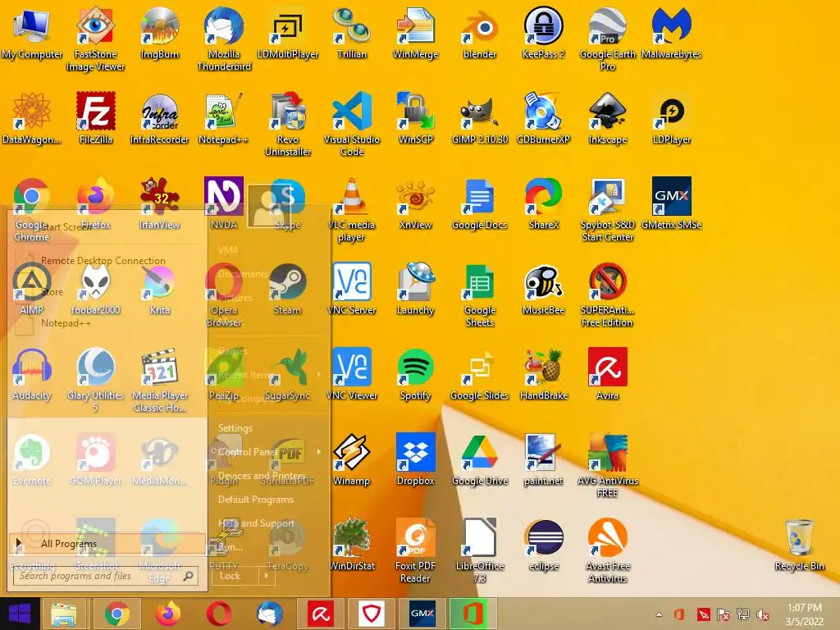Screen dimensions: 840x630
Task: Expand the Lock button arrow options
Action: pos(266,575)
